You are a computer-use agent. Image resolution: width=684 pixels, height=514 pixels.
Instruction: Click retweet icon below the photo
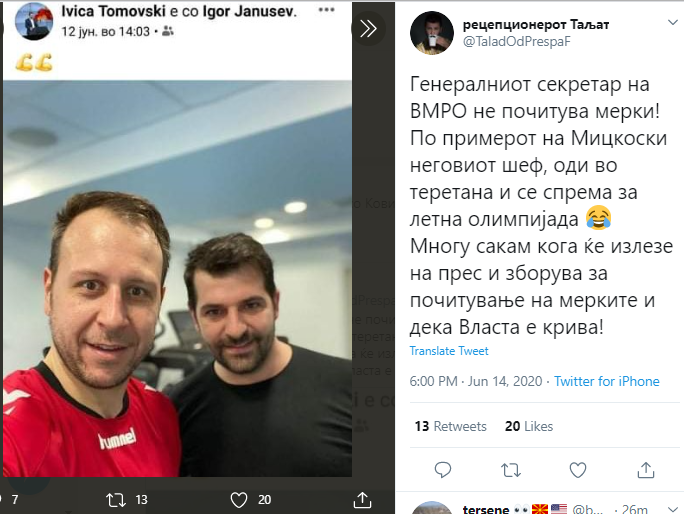[x=116, y=500]
